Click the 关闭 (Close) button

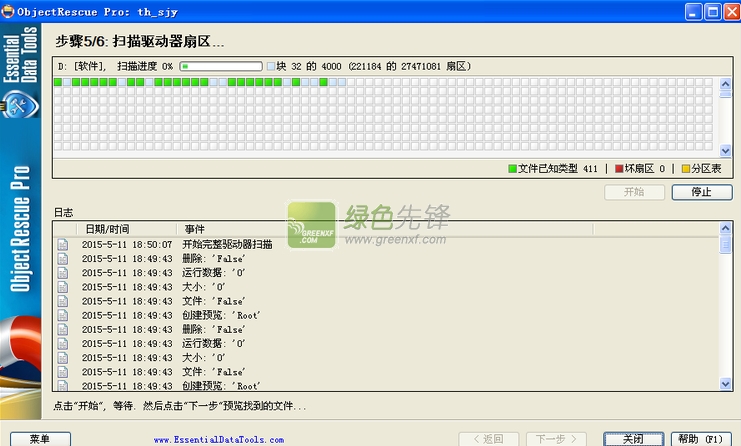tap(633, 439)
